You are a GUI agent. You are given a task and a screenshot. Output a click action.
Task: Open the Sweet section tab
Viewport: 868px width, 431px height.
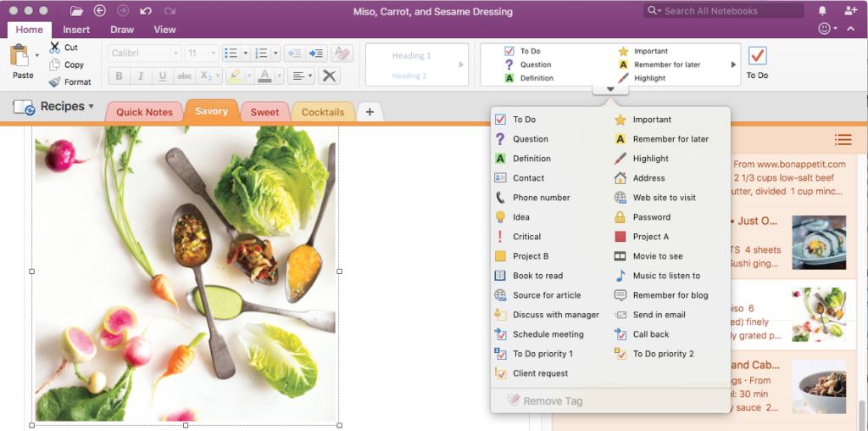point(264,112)
